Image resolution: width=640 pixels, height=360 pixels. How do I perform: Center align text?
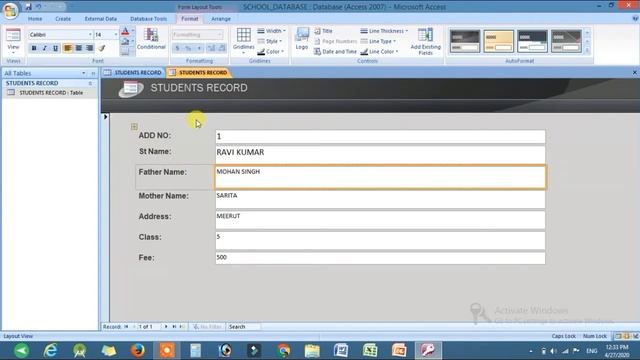pos(78,48)
